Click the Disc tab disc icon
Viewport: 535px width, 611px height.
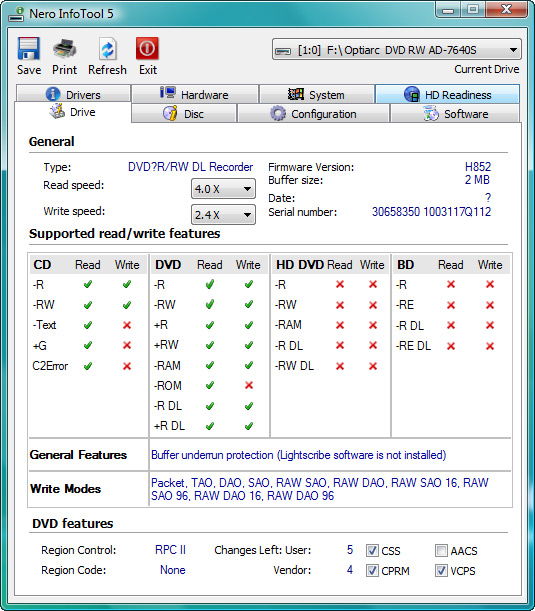[170, 113]
